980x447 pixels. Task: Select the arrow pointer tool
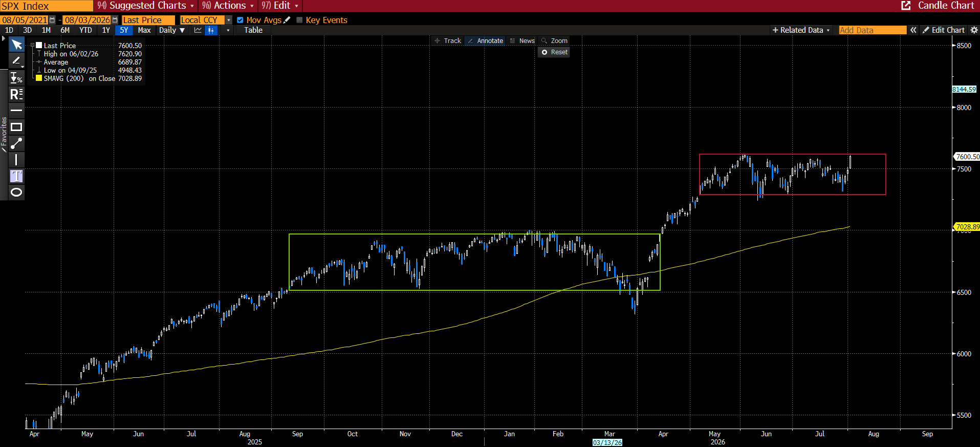pos(16,45)
